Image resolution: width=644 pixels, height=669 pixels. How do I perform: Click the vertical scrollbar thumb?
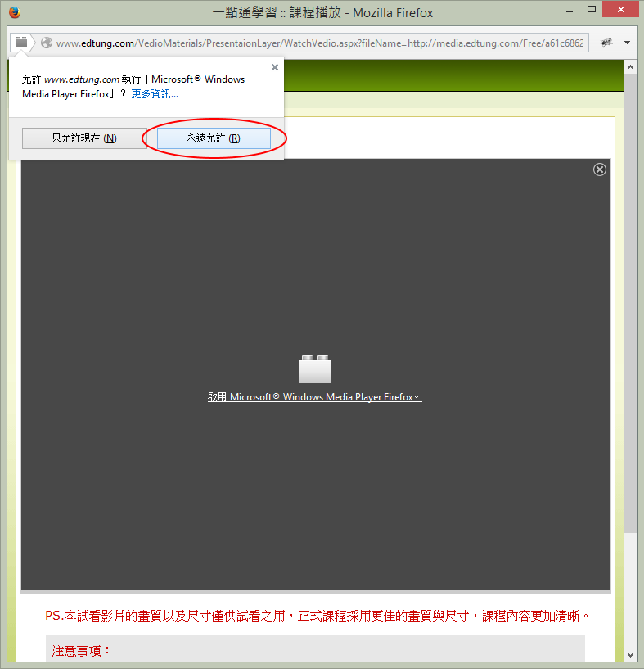point(630,303)
